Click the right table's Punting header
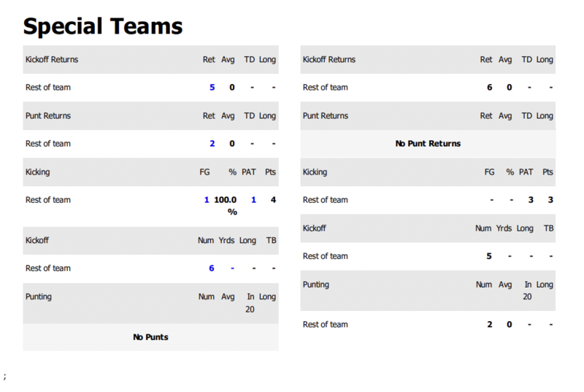 (316, 285)
